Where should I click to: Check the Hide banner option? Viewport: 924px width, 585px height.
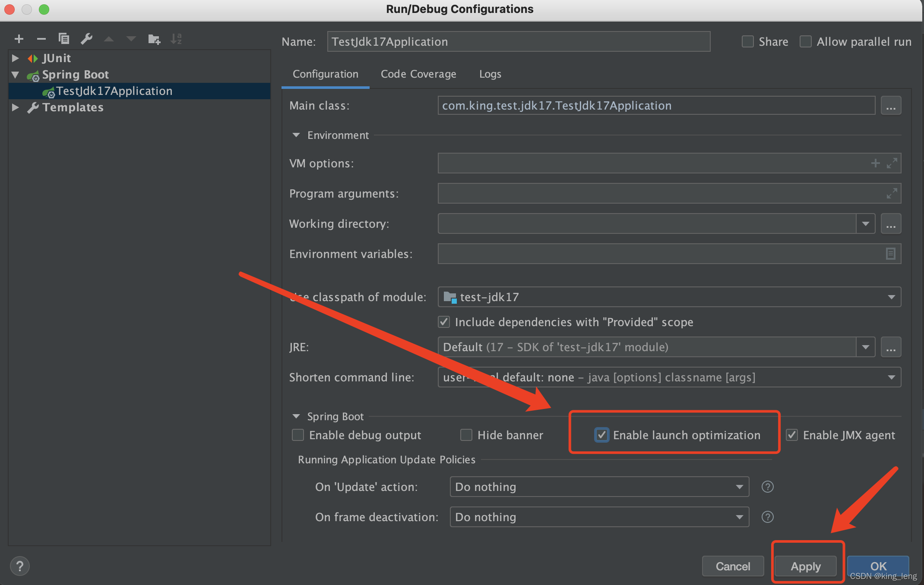pyautogui.click(x=466, y=435)
